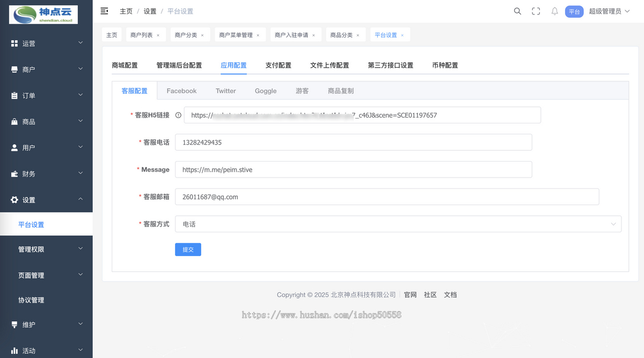Select the Facebook sub-tab
Image resolution: width=644 pixels, height=358 pixels.
tap(181, 91)
